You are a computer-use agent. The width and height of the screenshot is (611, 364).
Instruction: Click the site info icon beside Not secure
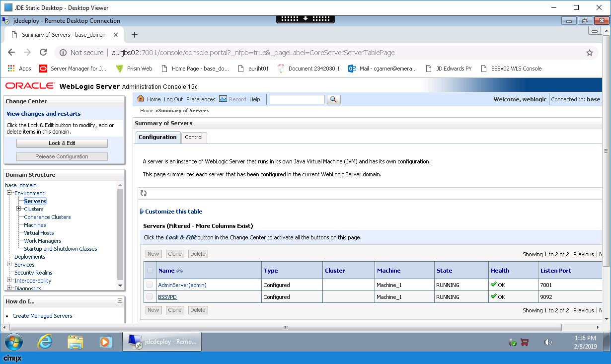pos(63,53)
